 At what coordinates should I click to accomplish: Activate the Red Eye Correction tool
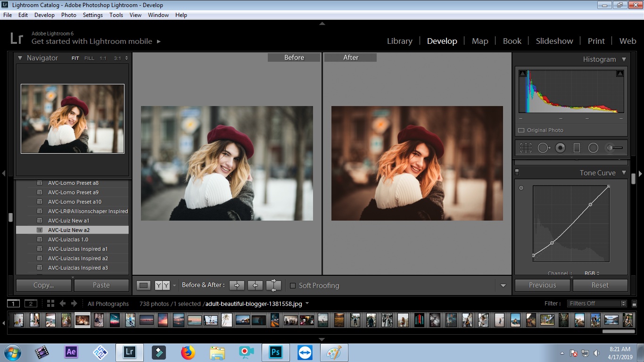click(x=560, y=148)
